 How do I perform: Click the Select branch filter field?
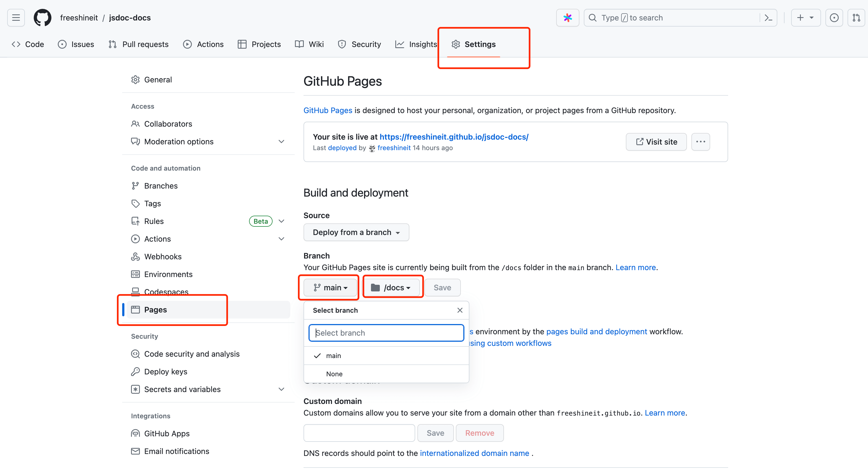click(386, 333)
